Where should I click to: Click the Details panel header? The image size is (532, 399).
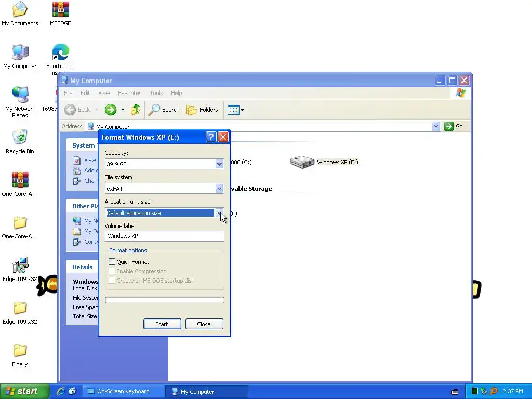pyautogui.click(x=83, y=267)
